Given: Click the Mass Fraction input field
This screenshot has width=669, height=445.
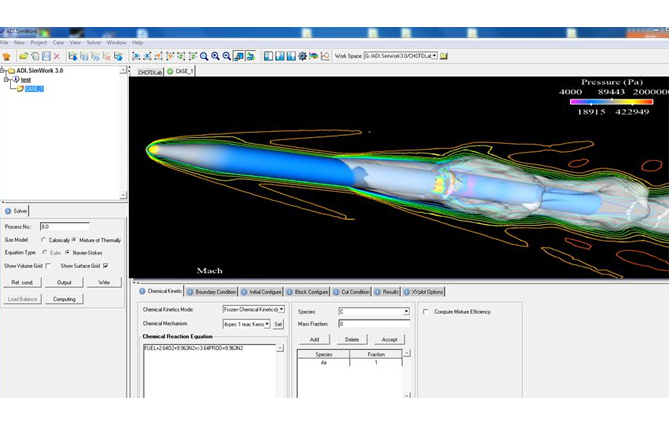Looking at the screenshot, I should [x=373, y=324].
